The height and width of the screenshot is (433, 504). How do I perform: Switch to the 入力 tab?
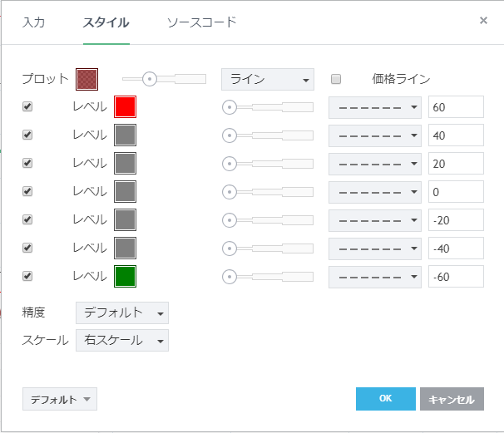[x=34, y=22]
